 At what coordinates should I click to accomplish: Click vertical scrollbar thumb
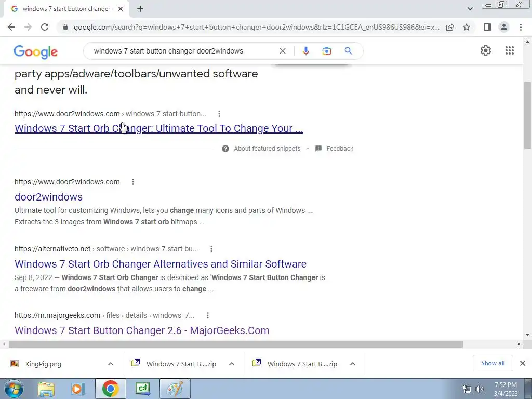click(x=527, y=115)
